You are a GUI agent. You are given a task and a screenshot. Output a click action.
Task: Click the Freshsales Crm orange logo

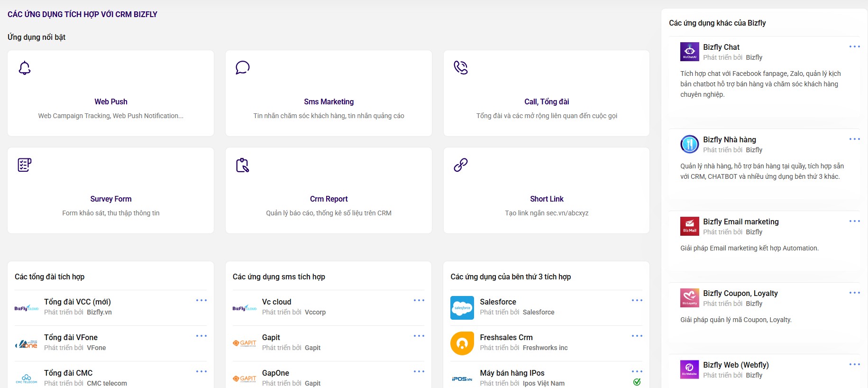[x=462, y=343]
